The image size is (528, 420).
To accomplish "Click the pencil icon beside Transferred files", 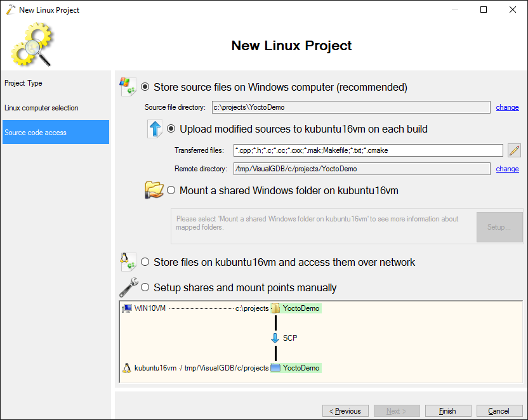I will (514, 150).
